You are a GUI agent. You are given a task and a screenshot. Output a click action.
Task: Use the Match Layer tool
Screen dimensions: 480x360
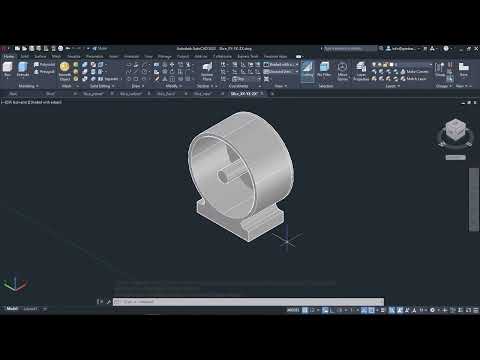414,79
